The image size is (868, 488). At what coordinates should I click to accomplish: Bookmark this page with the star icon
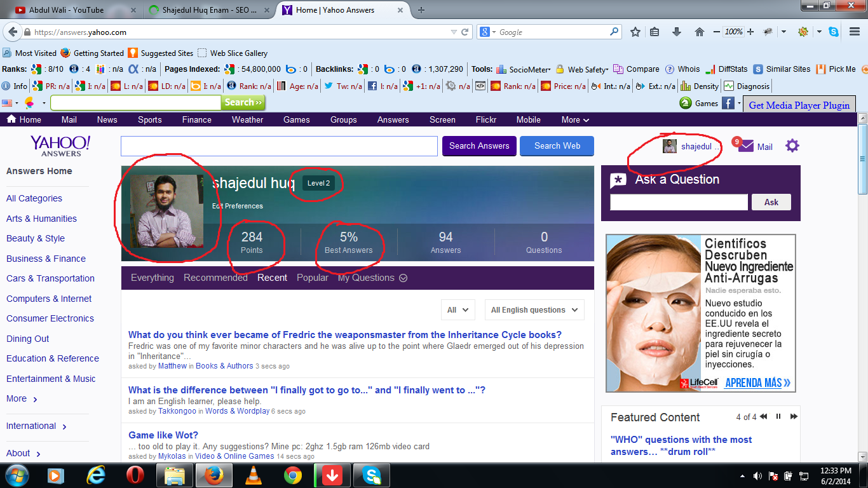(635, 32)
